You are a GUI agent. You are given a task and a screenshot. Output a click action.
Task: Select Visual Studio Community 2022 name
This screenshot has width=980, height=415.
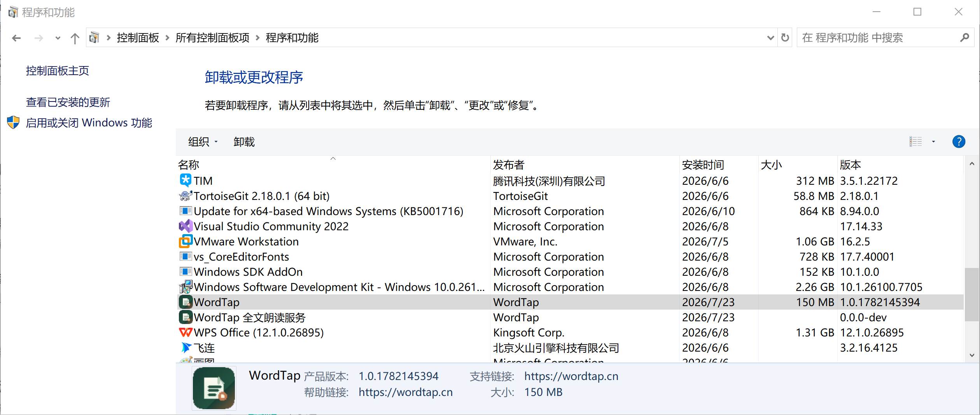point(271,226)
